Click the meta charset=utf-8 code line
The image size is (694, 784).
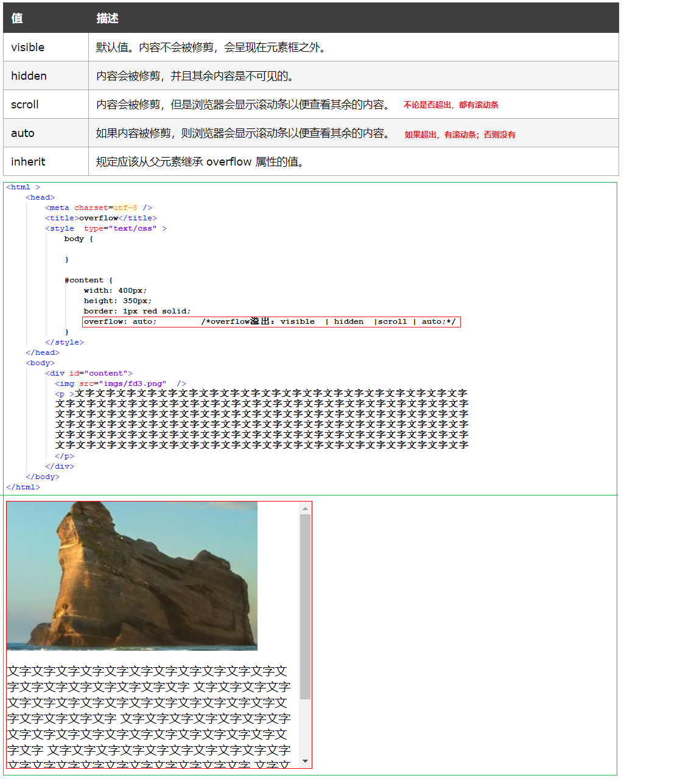[98, 208]
